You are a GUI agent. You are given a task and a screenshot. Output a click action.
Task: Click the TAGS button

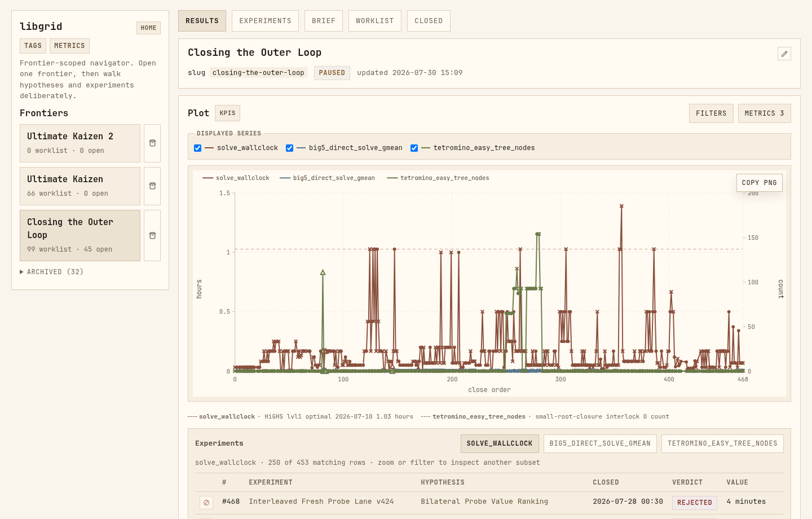[x=33, y=46]
